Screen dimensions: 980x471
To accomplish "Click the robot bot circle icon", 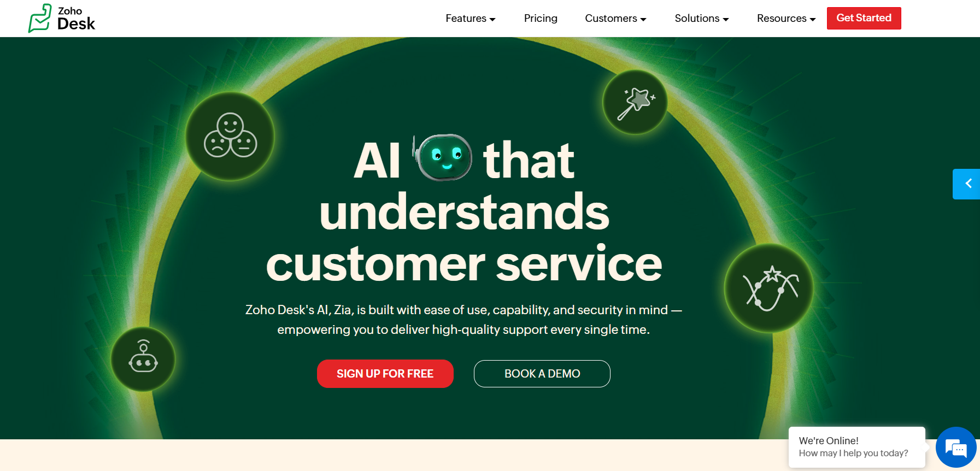I will (x=143, y=359).
